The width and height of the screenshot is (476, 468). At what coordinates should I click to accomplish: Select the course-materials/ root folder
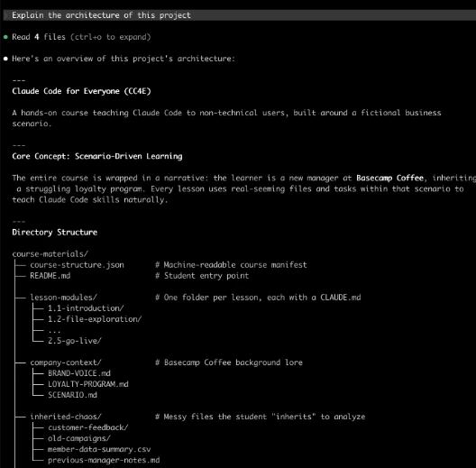tap(50, 254)
